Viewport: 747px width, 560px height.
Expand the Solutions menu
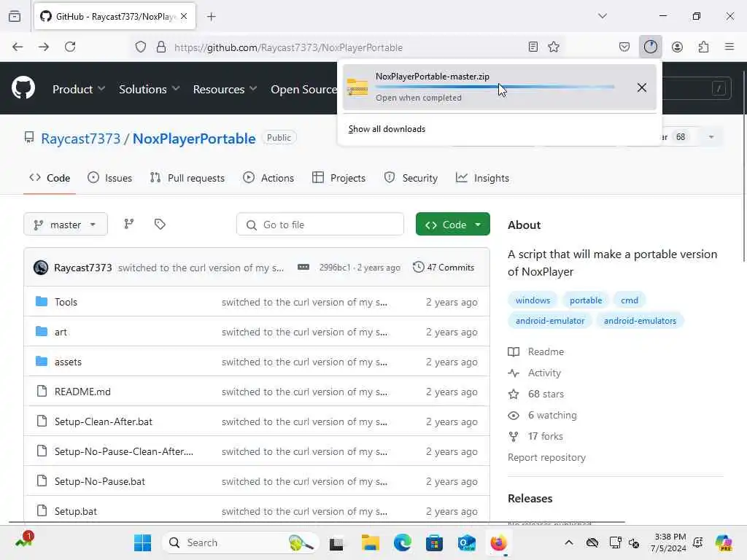click(149, 89)
